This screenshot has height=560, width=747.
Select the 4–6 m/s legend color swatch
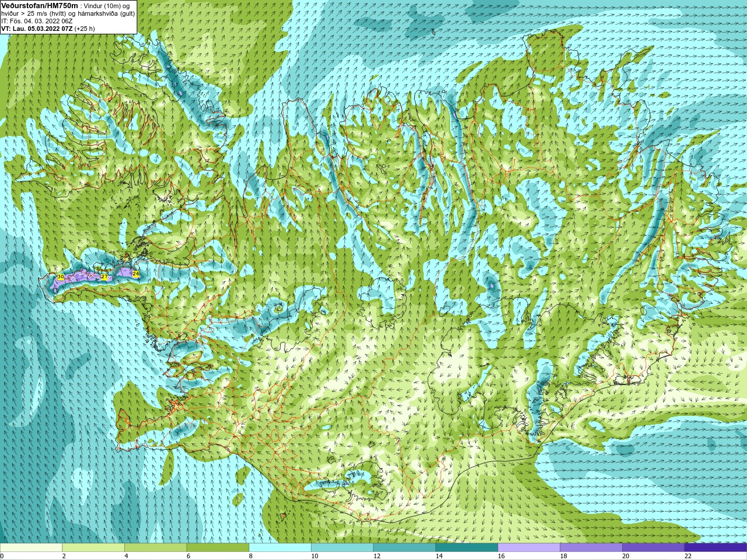[156, 548]
